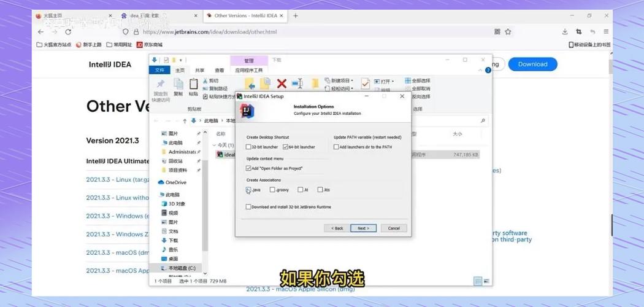Click the Back button in Setup
This screenshot has width=644, height=307.
pyautogui.click(x=337, y=228)
